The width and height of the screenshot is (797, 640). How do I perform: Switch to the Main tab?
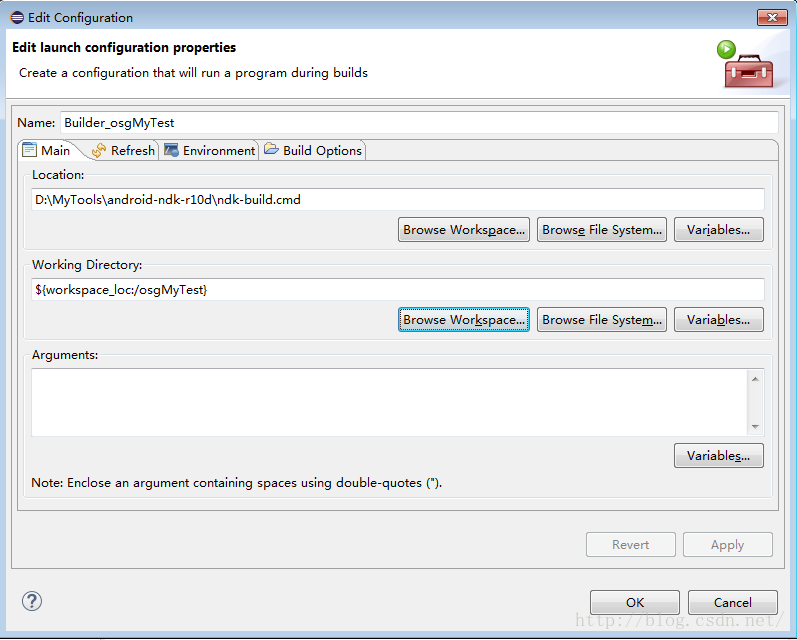pos(47,150)
